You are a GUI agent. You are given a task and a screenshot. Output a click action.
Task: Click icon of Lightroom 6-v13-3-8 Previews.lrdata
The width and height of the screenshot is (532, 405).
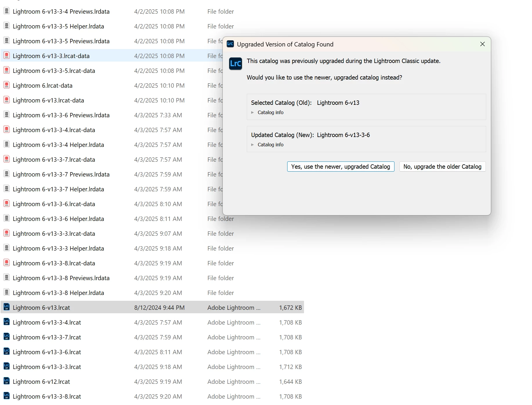[7, 278]
